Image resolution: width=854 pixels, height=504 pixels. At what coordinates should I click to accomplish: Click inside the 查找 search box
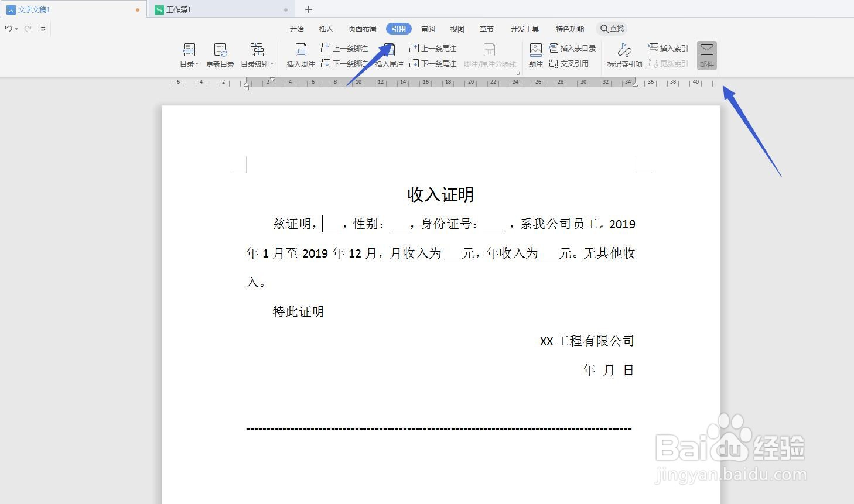(615, 28)
